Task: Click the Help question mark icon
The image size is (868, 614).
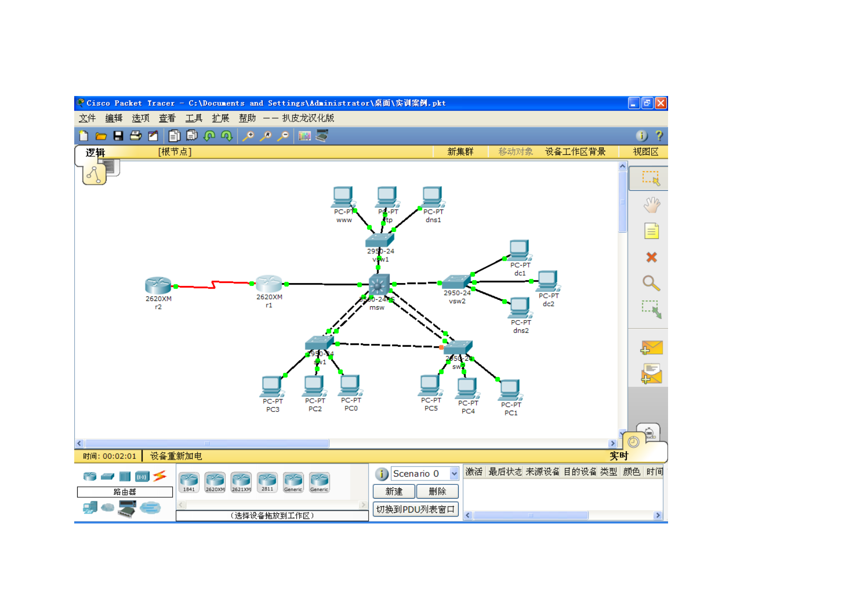Action: click(659, 136)
